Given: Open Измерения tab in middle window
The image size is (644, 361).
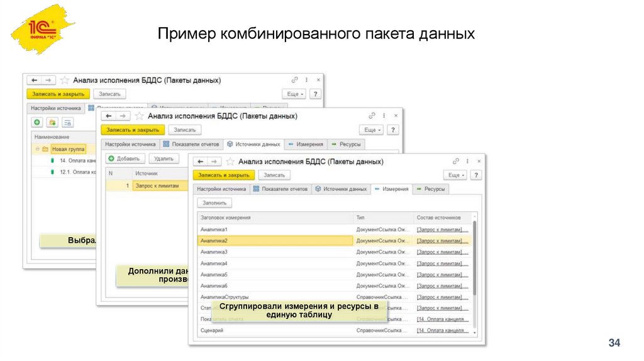Looking at the screenshot, I should 306,144.
